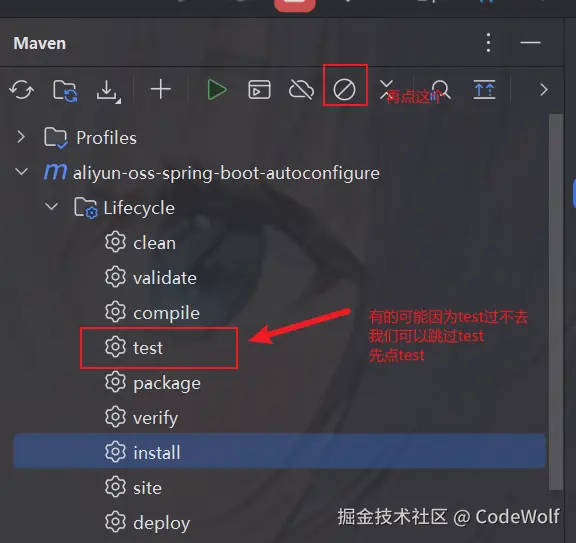
Task: Toggle offline mode cloud icon
Action: [301, 90]
